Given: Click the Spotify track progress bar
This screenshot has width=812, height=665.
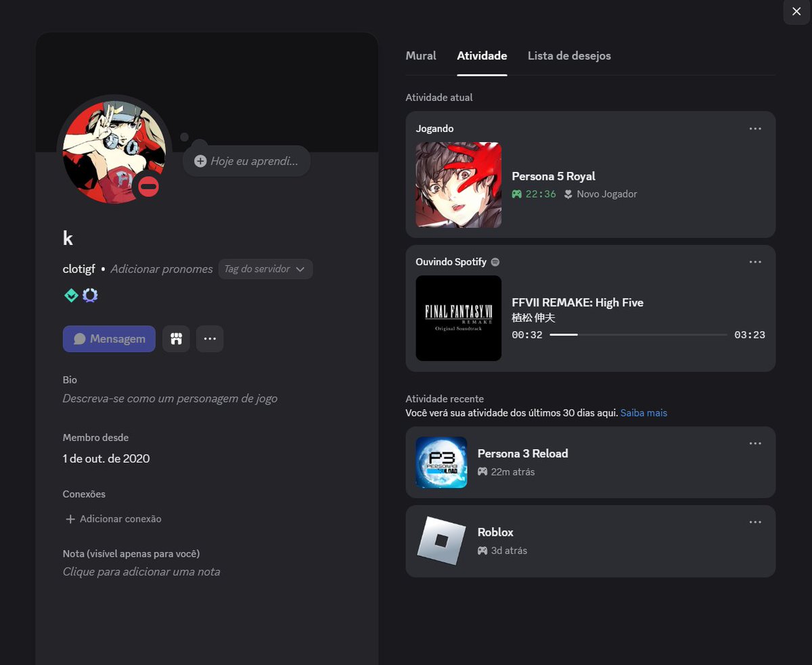Looking at the screenshot, I should pyautogui.click(x=638, y=335).
